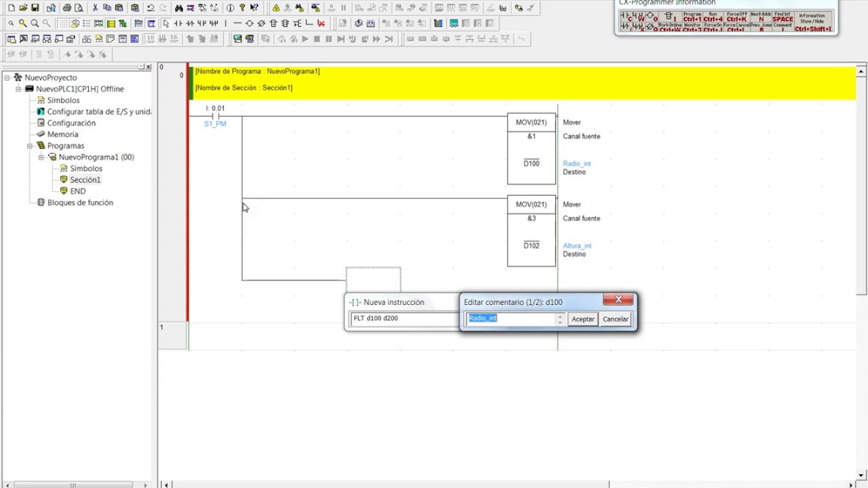Select the New Vertical line tool
868x488 pixels.
(x=225, y=23)
